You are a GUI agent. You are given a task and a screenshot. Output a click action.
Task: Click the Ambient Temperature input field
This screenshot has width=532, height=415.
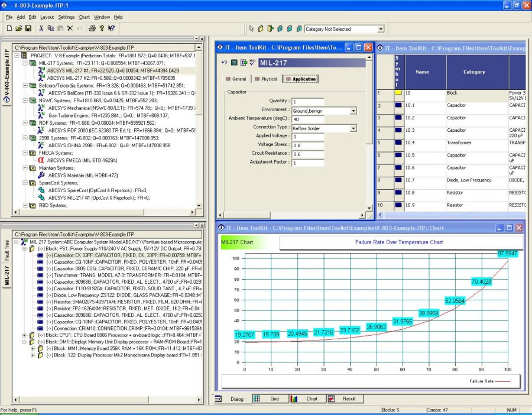point(308,119)
